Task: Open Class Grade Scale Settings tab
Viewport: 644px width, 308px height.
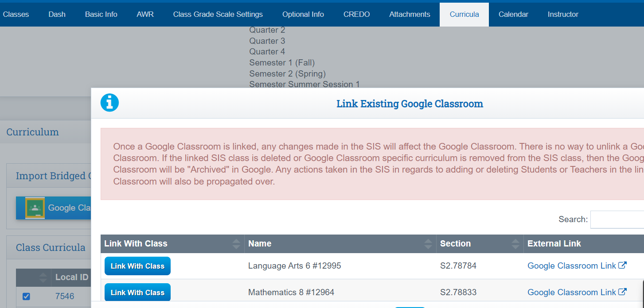Action: 218,14
